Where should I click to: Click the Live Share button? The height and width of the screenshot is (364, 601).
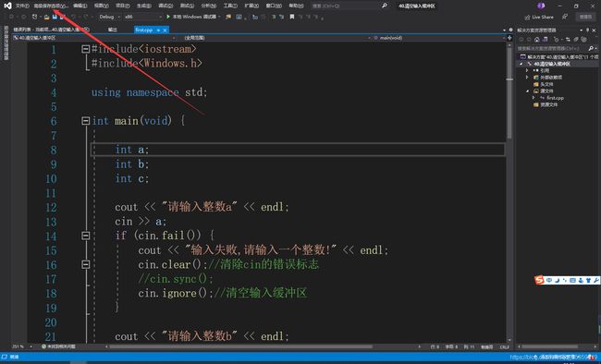pyautogui.click(x=539, y=18)
